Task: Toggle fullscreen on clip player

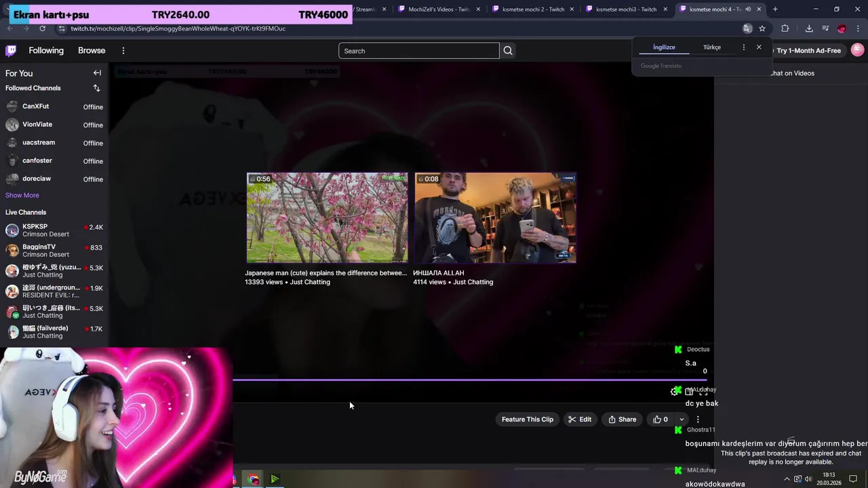Action: (x=703, y=392)
